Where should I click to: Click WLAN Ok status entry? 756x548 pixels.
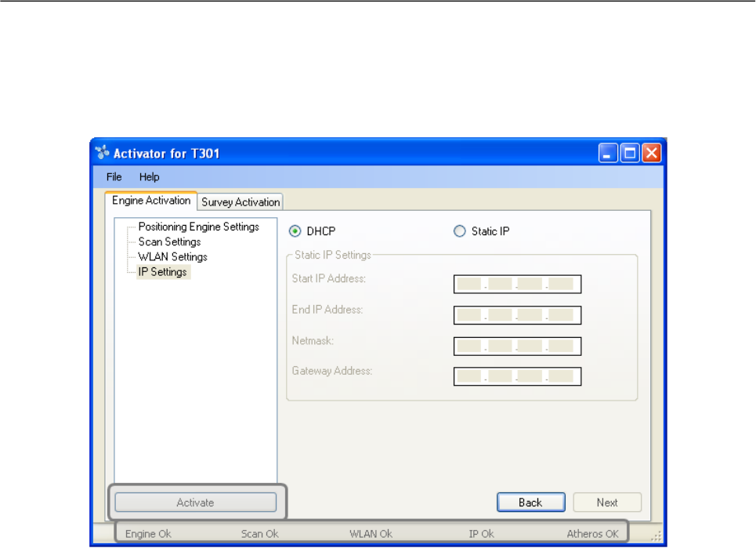pos(371,534)
